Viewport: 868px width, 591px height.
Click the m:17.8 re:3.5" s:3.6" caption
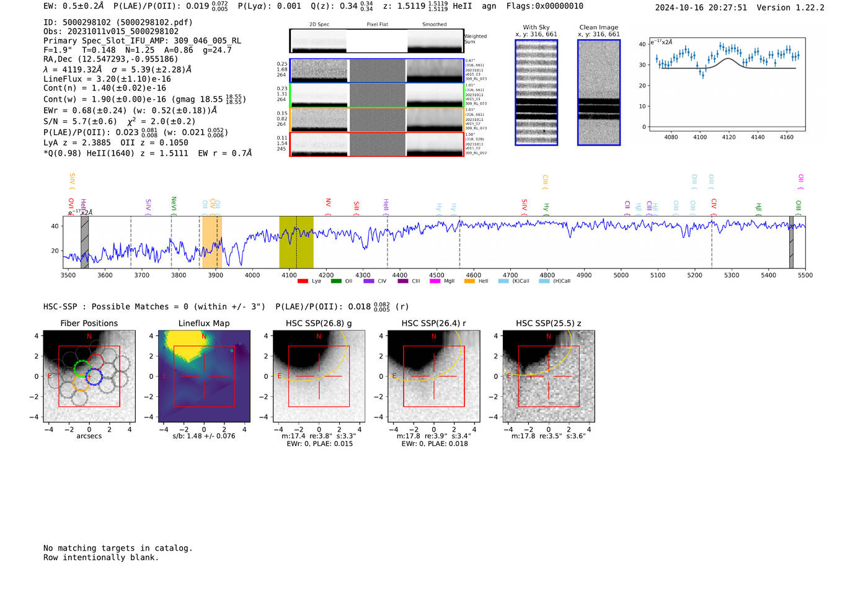click(548, 436)
